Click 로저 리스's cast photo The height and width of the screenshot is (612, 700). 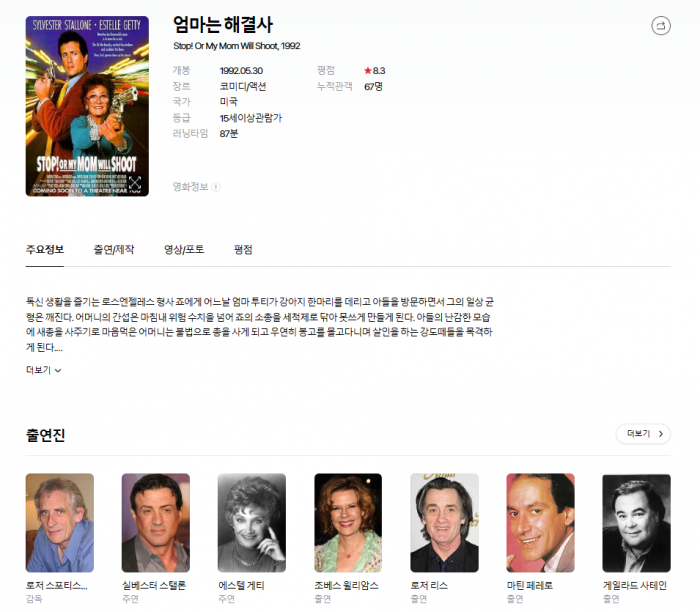coord(444,522)
